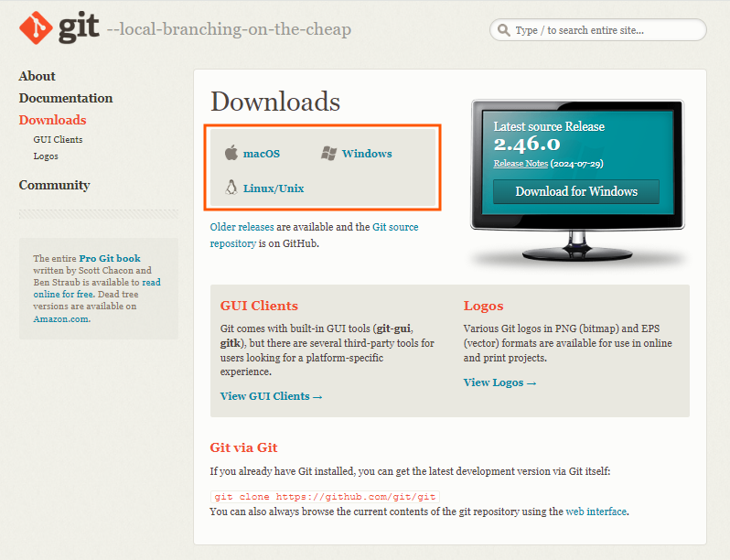Viewport: 730px width, 560px height.
Task: Click the GUI Clients heading
Action: (259, 306)
